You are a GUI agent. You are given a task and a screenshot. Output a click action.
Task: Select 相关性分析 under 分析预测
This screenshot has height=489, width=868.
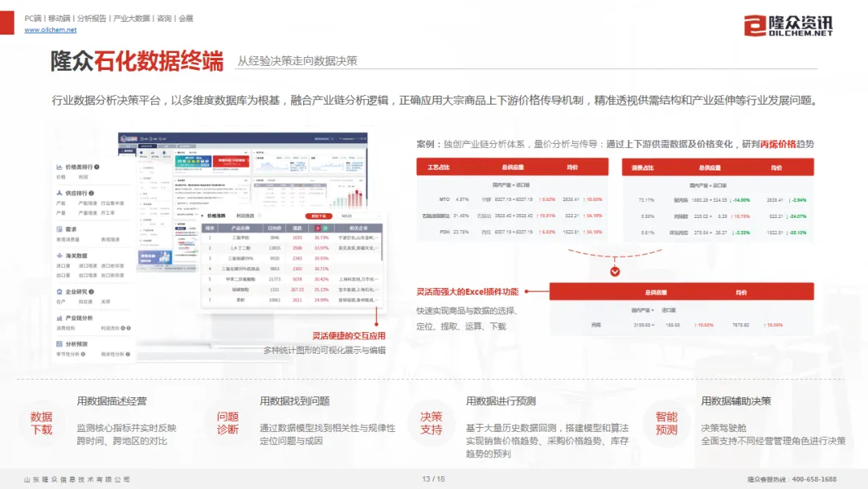pos(113,355)
